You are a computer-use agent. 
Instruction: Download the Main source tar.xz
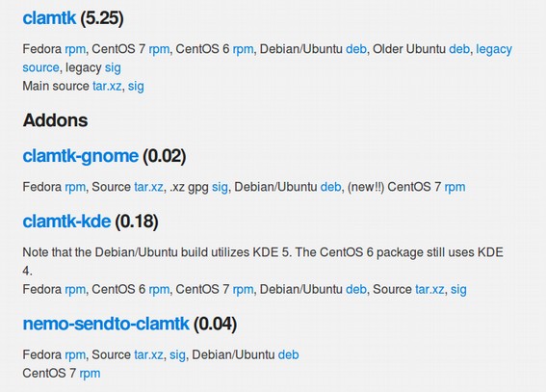pyautogui.click(x=107, y=86)
